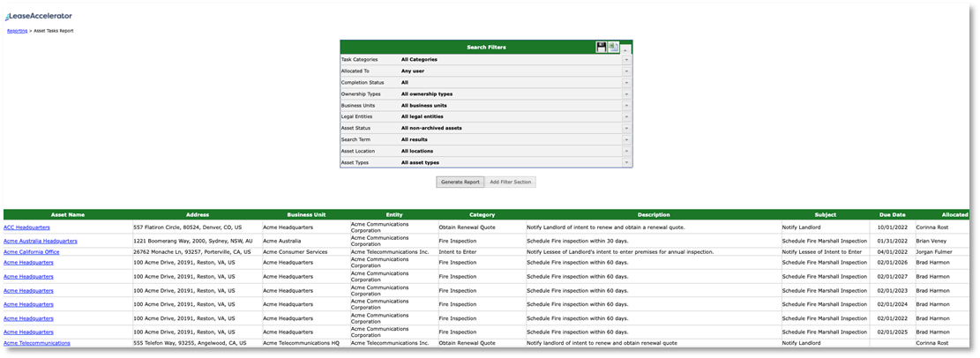This screenshot has width=980, height=358.
Task: Open the Reporting breadcrumb link
Action: tap(17, 31)
